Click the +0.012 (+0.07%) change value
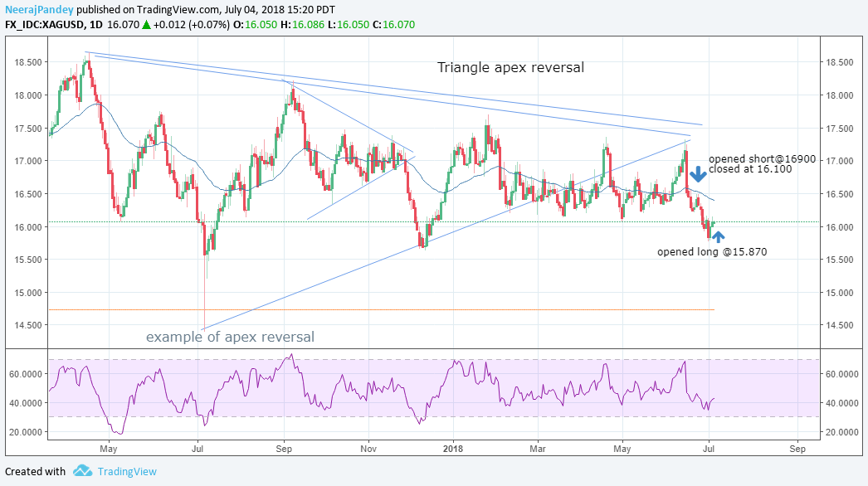The image size is (868, 486). coord(191,24)
